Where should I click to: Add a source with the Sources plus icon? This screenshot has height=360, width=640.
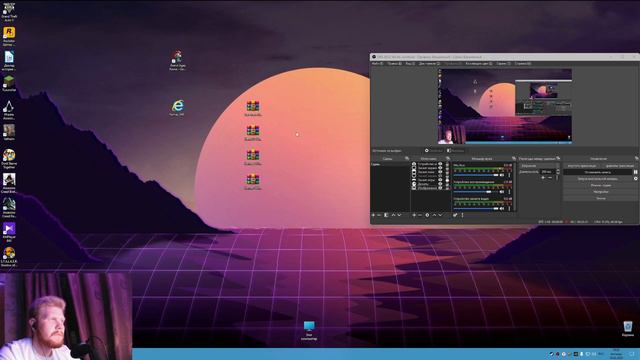(x=414, y=215)
